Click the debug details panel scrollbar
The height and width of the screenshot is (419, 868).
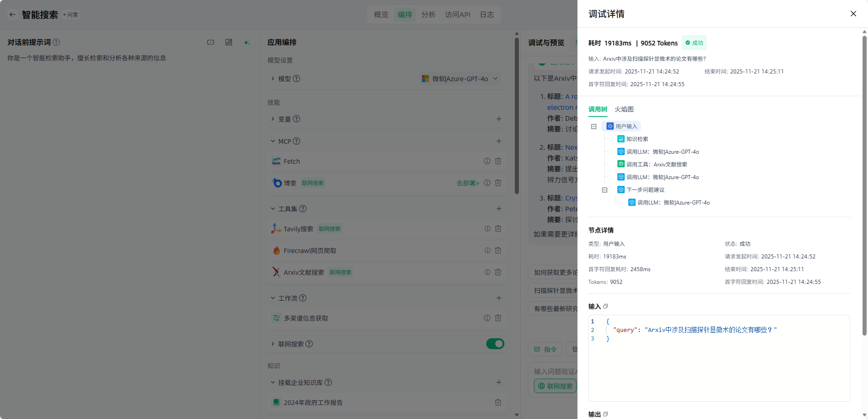click(864, 181)
